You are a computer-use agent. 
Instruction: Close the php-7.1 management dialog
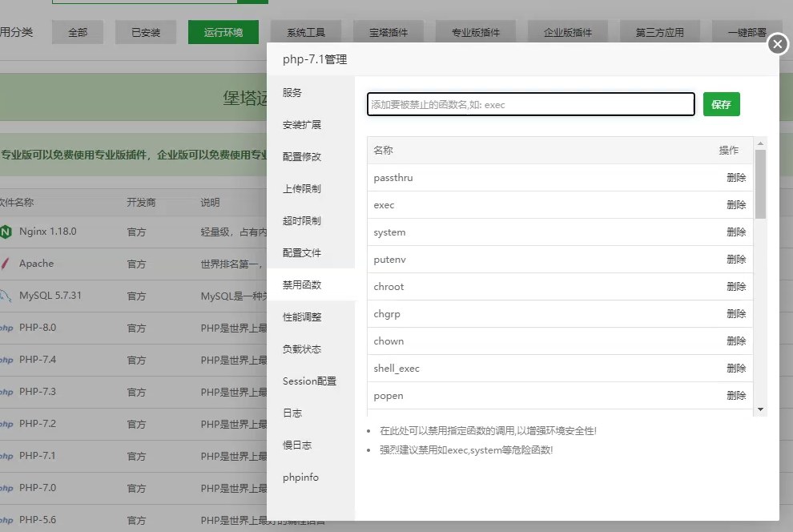coord(777,44)
